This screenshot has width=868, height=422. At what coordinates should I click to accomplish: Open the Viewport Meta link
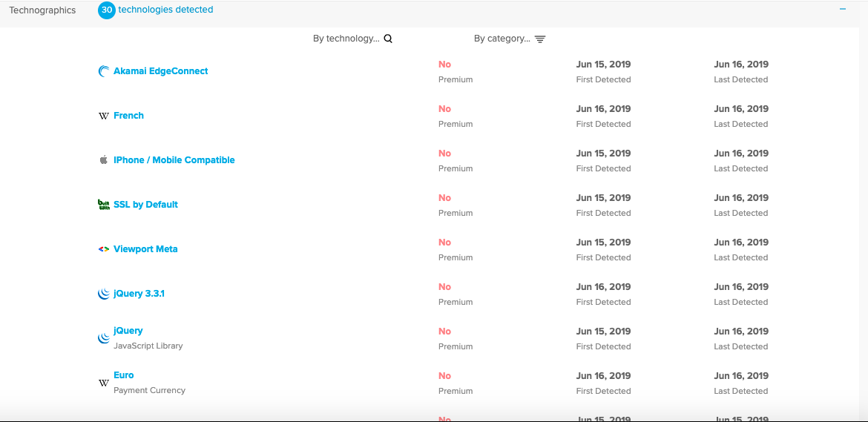[145, 249]
